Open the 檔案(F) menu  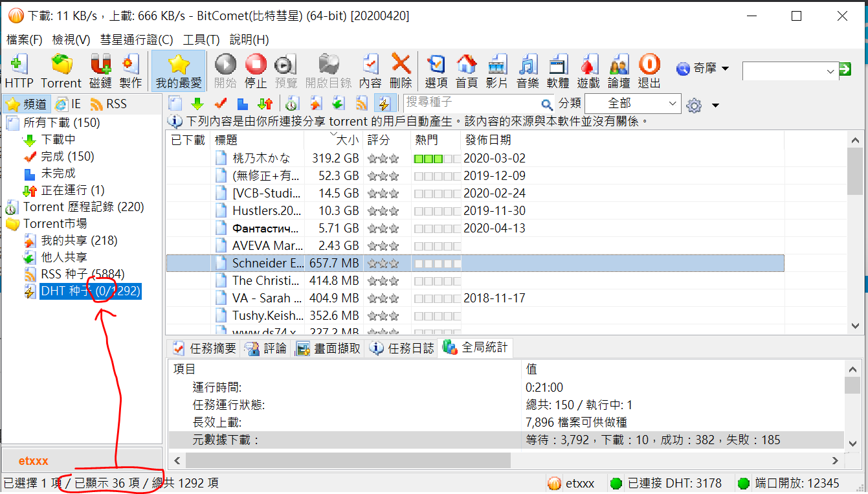pos(25,39)
